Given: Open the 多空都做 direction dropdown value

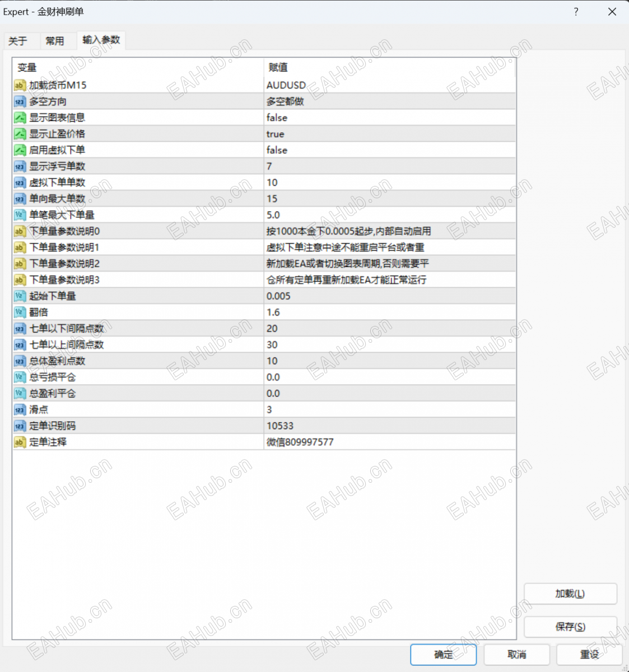Looking at the screenshot, I should [x=389, y=101].
